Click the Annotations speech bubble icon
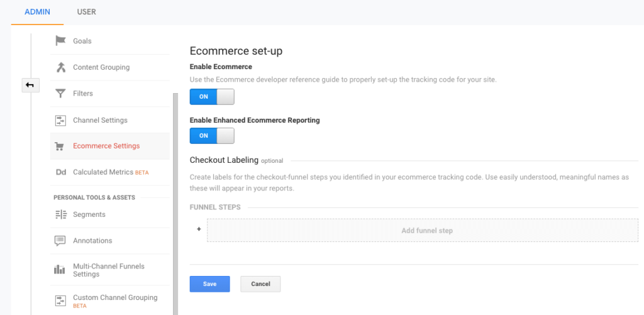The image size is (644, 315). pos(60,241)
